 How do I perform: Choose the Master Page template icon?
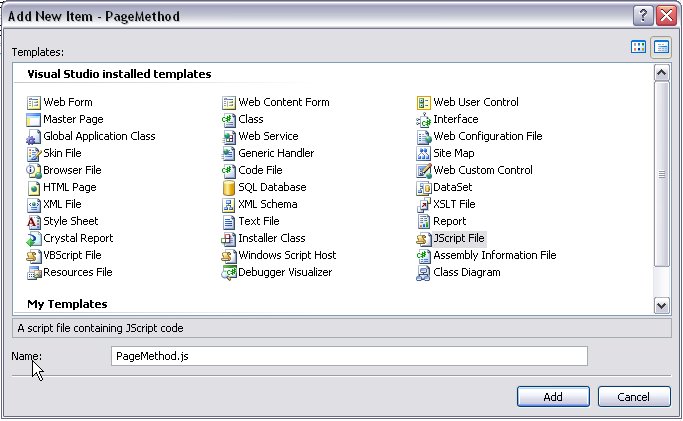34,119
